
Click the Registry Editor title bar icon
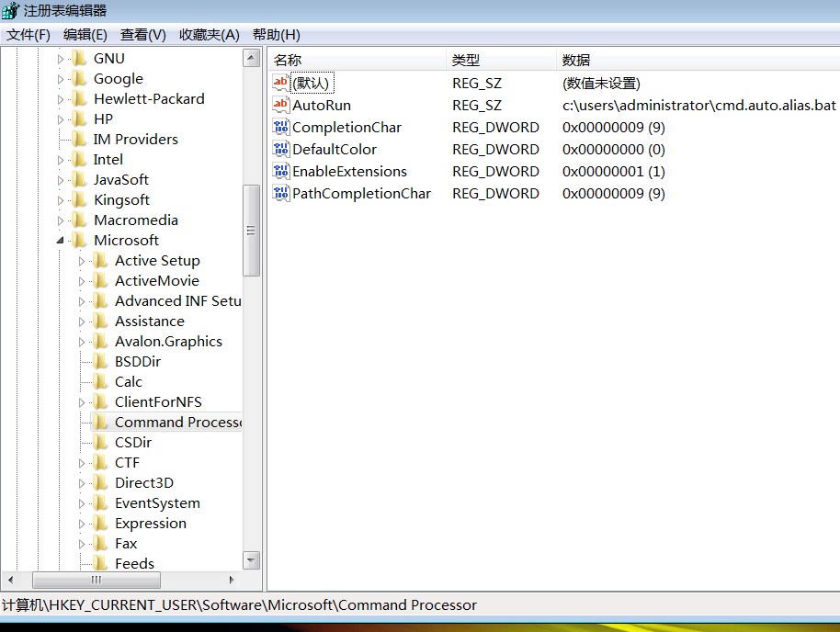coord(11,10)
